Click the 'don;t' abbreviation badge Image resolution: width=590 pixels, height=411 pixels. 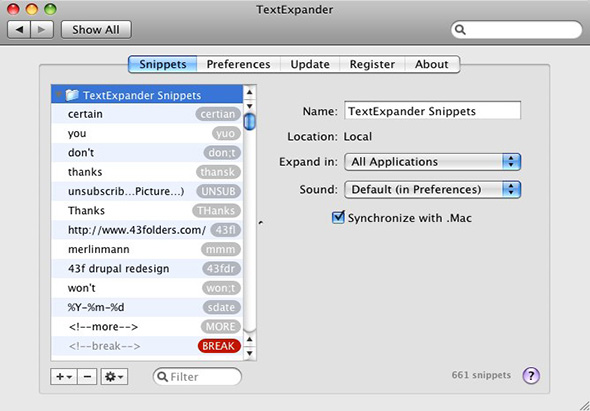(222, 152)
